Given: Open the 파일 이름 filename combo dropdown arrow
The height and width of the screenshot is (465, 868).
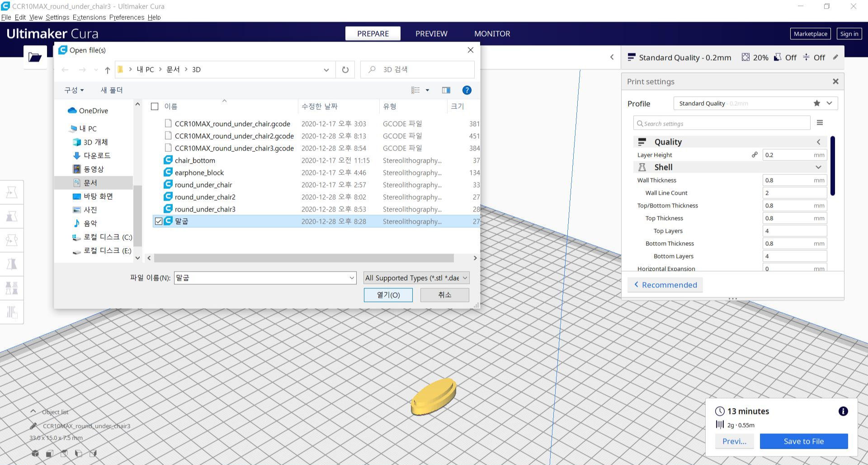Looking at the screenshot, I should [352, 278].
